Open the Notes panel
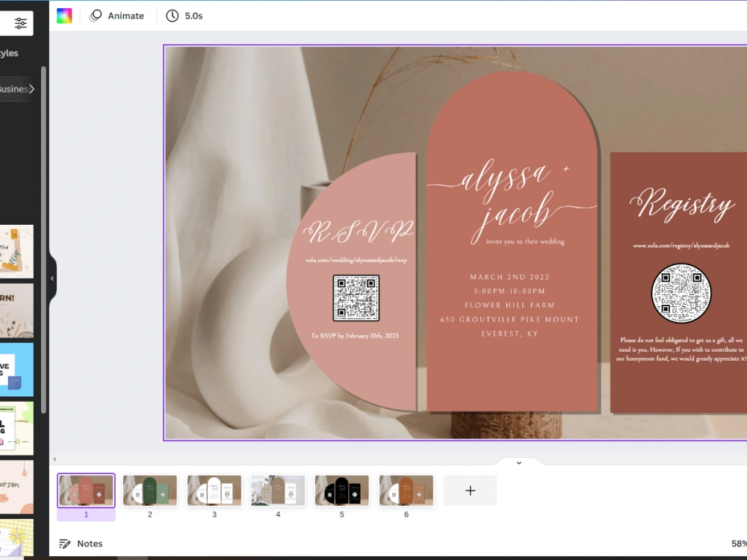Screen dimensions: 747x560 81,544
